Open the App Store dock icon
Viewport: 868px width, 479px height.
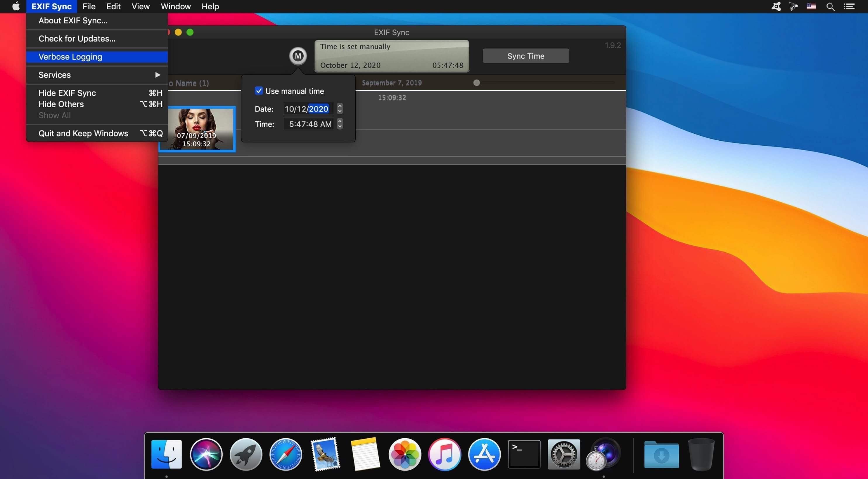[x=484, y=454]
